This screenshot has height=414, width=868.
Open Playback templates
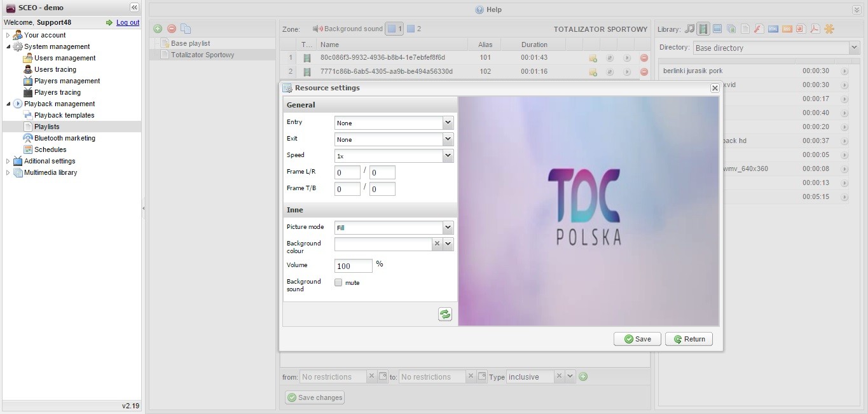[64, 115]
